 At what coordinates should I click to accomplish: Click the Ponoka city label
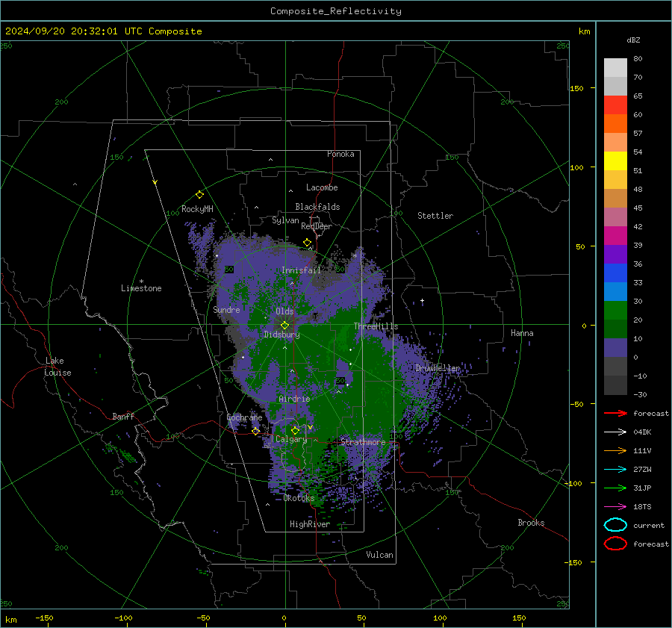click(340, 154)
